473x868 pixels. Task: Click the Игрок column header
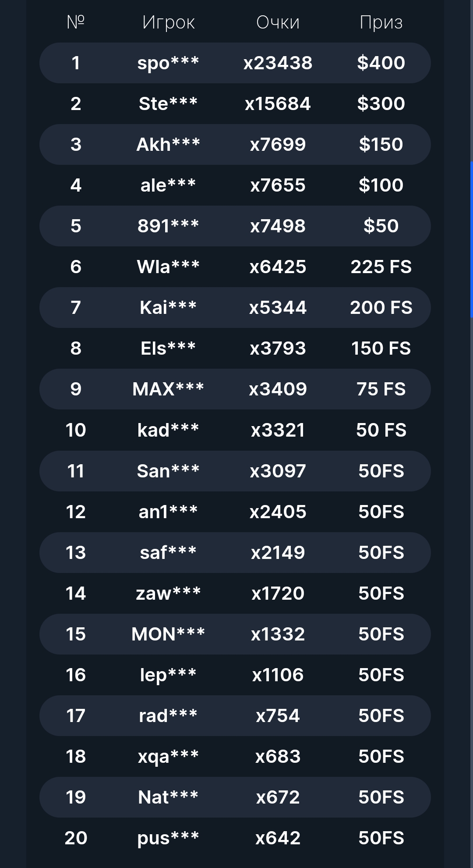[x=169, y=22]
